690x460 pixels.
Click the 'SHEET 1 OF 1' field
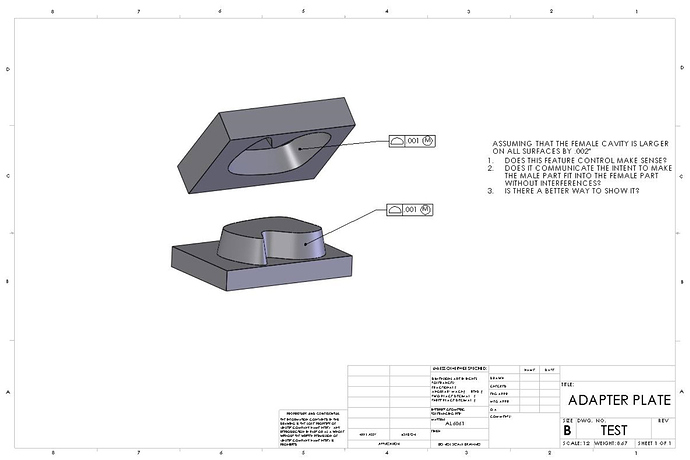coord(655,443)
